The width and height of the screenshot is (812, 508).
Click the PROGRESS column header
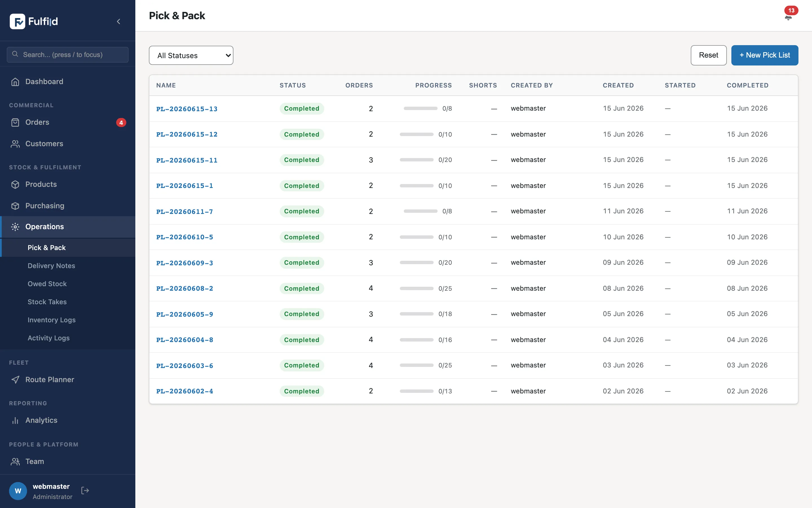point(434,85)
